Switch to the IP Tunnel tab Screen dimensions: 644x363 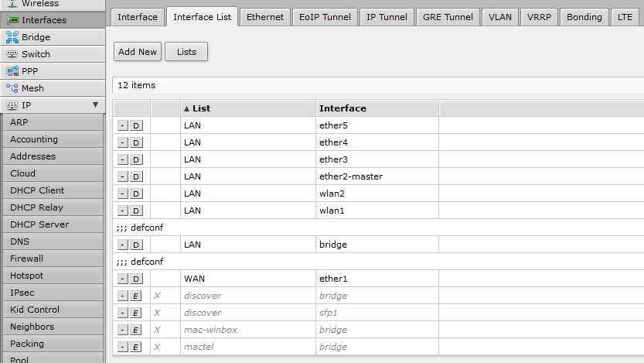point(387,17)
